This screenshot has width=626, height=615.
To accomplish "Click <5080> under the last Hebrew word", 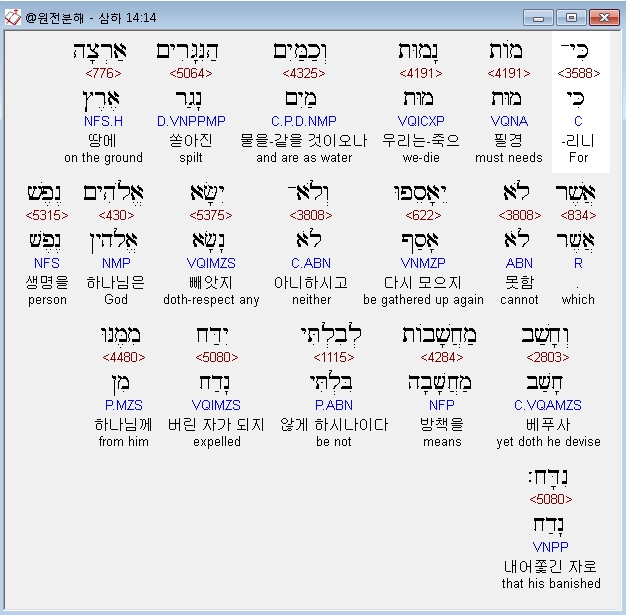I will pyautogui.click(x=551, y=500).
